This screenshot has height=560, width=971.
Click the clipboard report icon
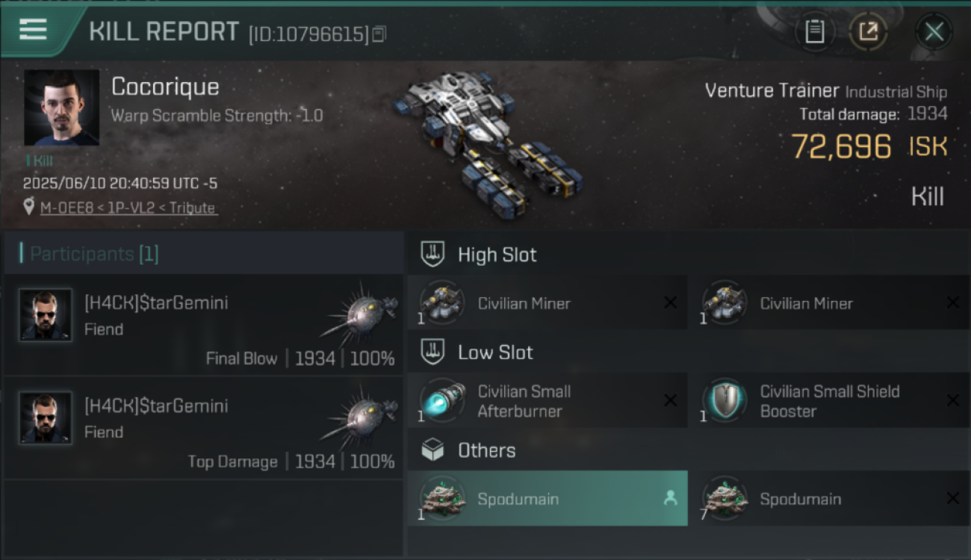(815, 32)
